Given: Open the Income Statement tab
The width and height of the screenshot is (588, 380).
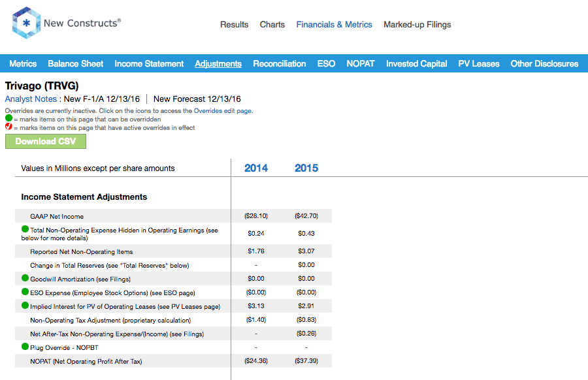Looking at the screenshot, I should tap(149, 64).
